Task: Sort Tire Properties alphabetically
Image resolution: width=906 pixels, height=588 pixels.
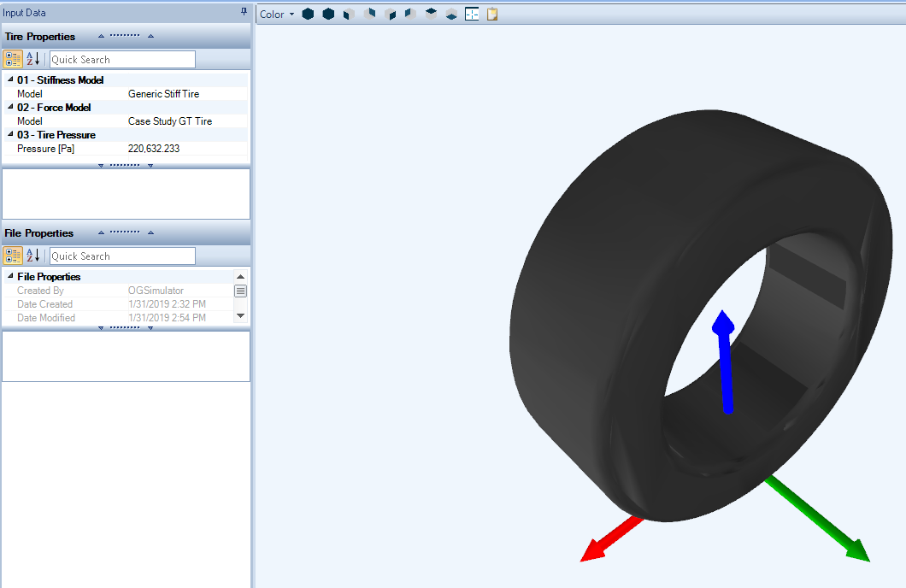Action: [x=33, y=59]
